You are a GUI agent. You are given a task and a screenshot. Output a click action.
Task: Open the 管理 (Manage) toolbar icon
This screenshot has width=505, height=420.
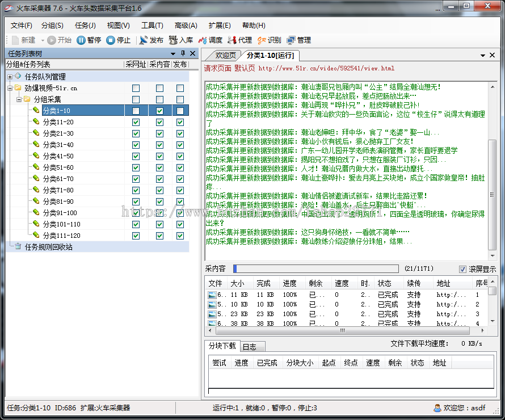(x=291, y=40)
